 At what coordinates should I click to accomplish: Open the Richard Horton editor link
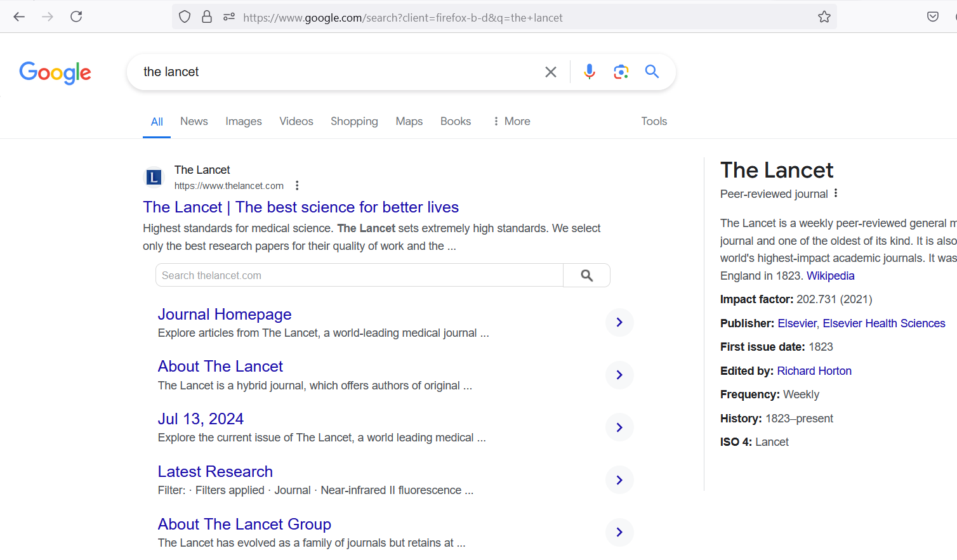814,371
